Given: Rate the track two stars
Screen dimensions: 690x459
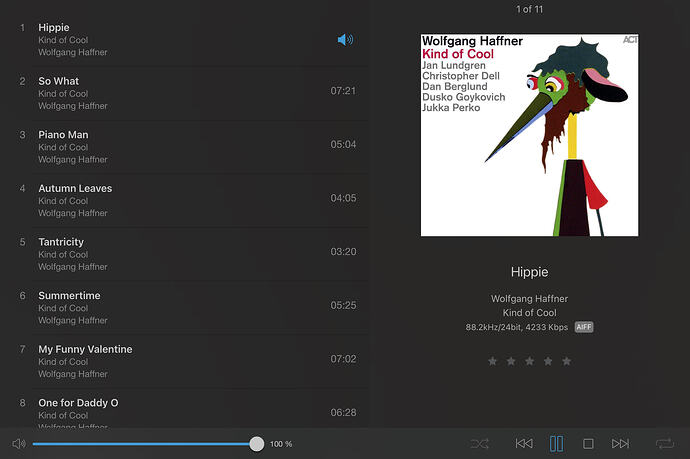Looking at the screenshot, I should 511,361.
